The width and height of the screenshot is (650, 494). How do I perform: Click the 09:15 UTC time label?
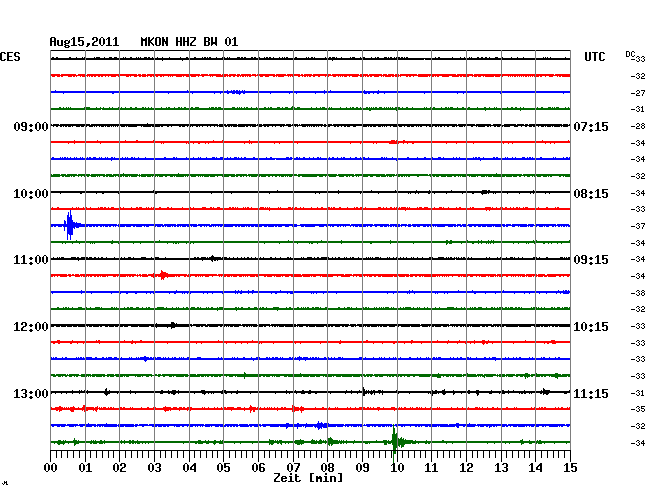[x=591, y=260]
